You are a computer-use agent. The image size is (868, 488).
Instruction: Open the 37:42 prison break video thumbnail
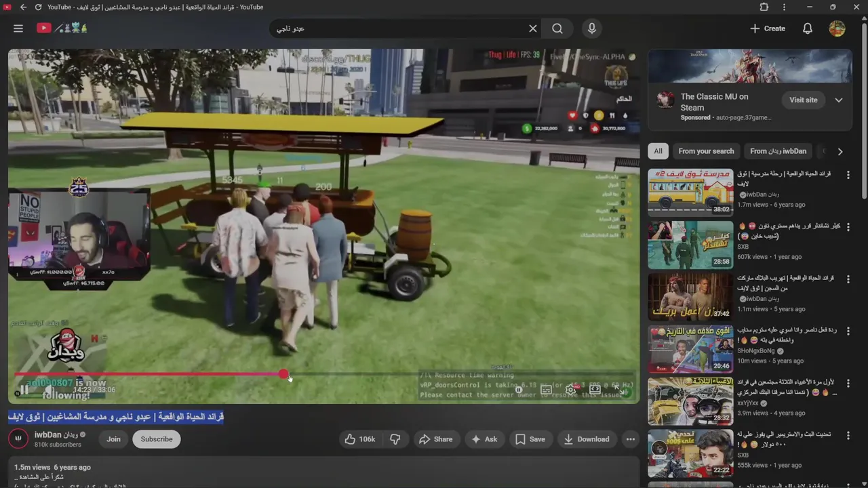[x=690, y=297]
